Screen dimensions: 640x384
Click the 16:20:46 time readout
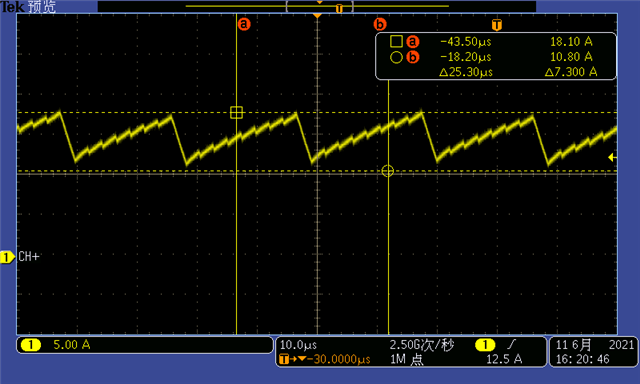click(x=582, y=360)
